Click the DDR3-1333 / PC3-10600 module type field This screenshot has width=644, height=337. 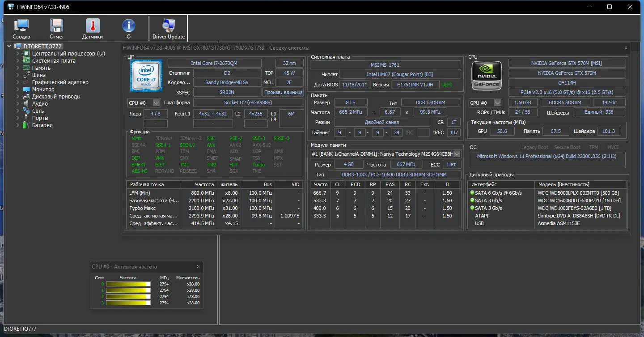394,175
